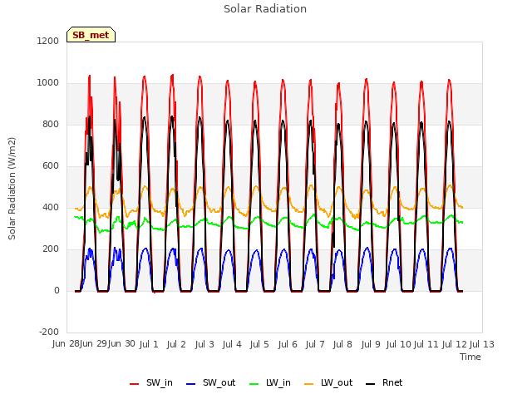Click the SB_met annotation box
The image size is (532, 399).
(x=91, y=35)
